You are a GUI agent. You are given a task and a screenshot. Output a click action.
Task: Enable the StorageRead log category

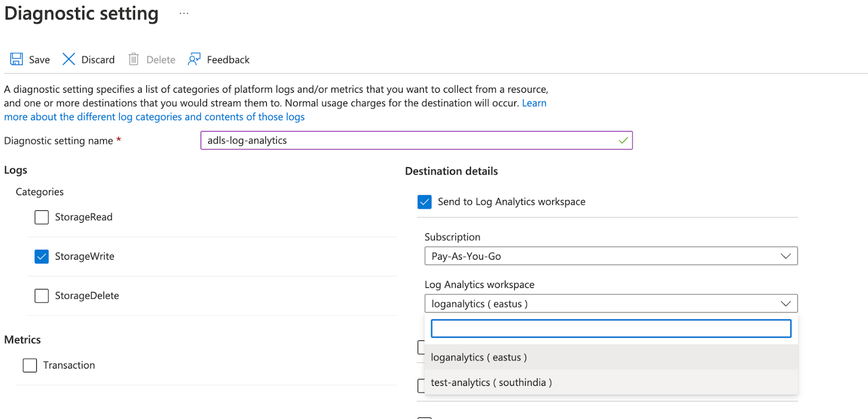42,217
